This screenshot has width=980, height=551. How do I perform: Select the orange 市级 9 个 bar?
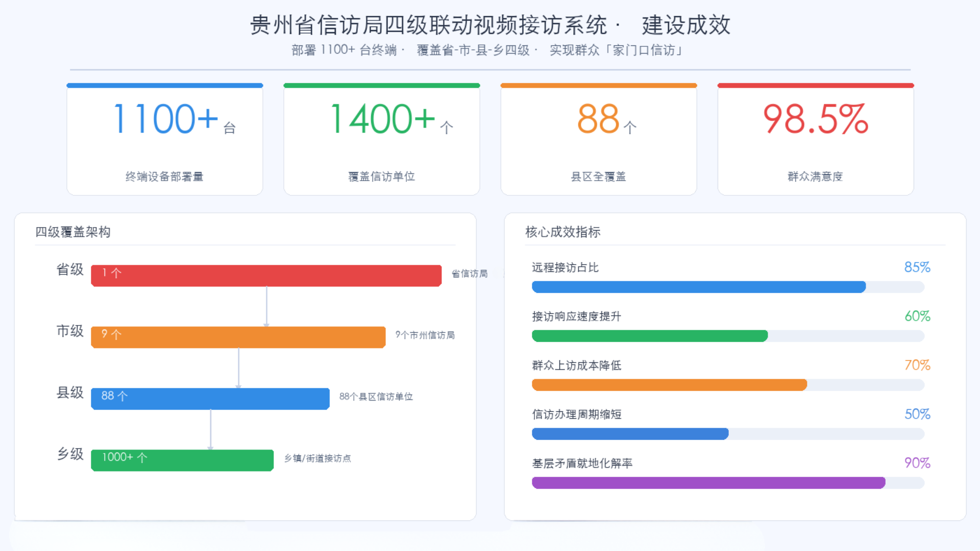tap(238, 337)
